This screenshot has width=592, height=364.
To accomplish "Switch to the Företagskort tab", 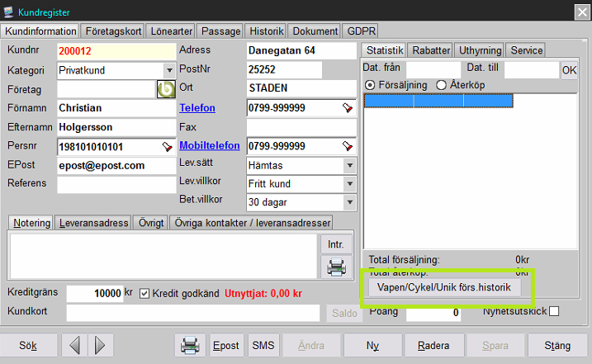I will 113,31.
